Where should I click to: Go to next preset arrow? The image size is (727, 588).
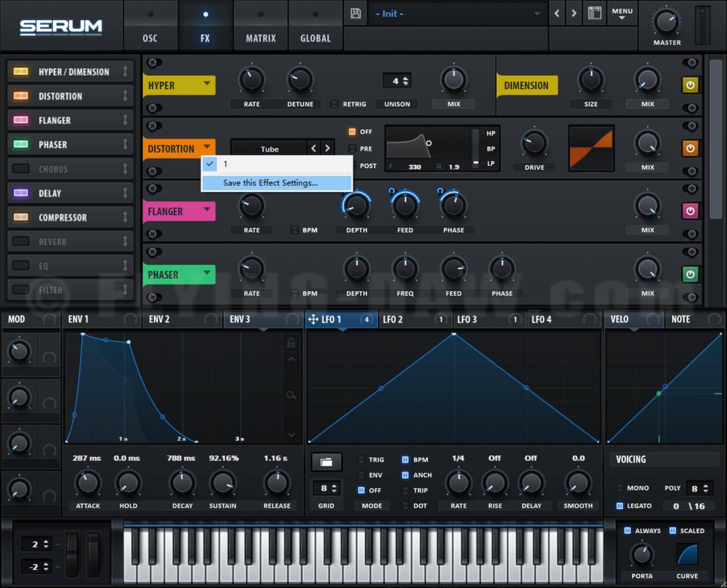pyautogui.click(x=574, y=13)
